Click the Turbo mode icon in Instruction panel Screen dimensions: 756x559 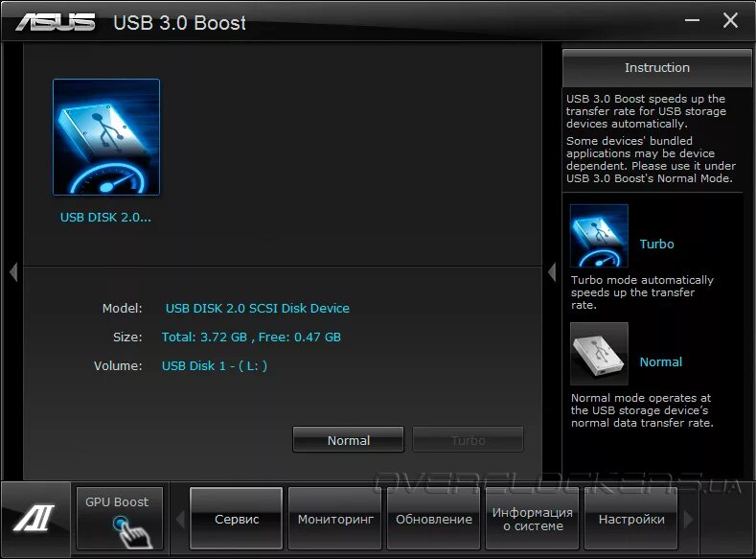coord(599,235)
